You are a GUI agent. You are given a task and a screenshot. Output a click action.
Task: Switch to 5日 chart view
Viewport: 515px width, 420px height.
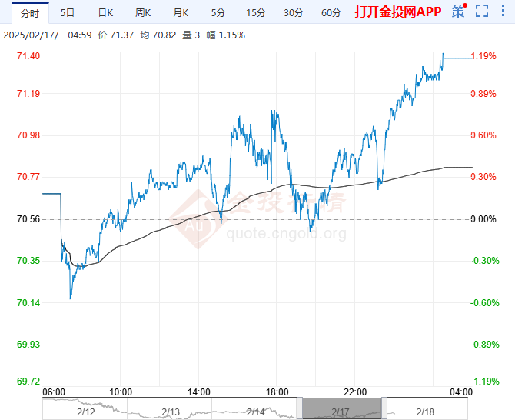(68, 12)
